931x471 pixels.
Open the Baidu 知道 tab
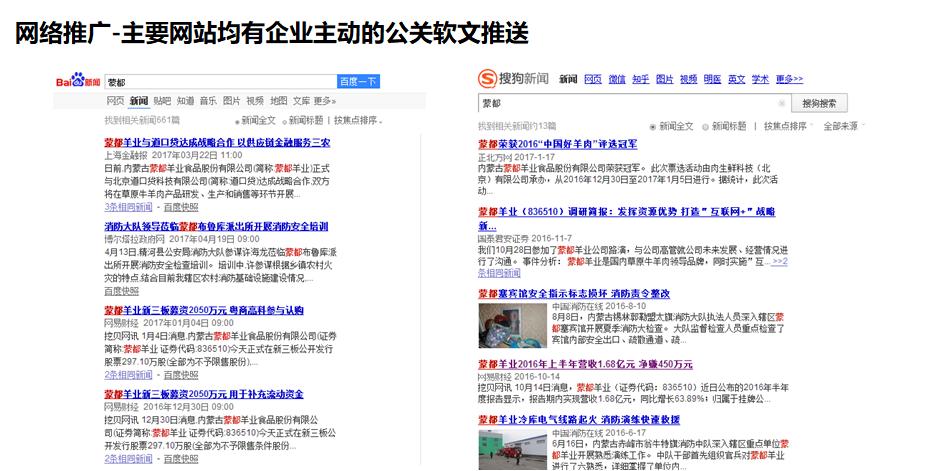coord(185,101)
